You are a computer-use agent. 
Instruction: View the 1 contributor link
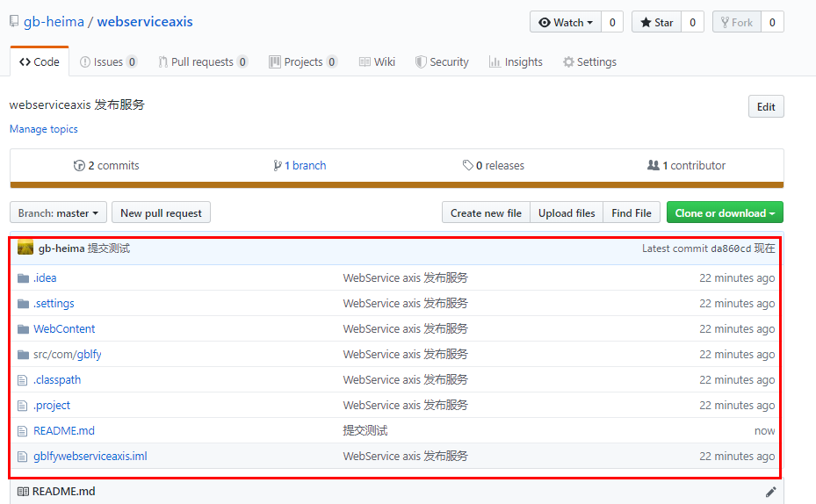point(686,165)
